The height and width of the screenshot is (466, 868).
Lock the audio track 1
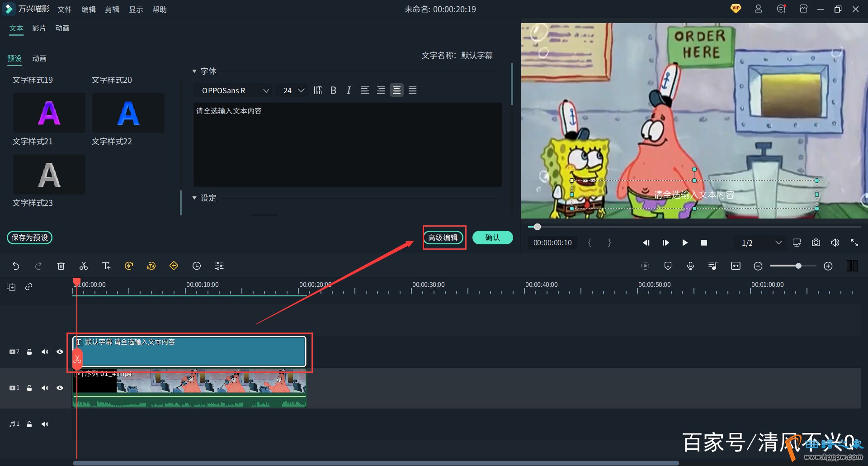[29, 424]
